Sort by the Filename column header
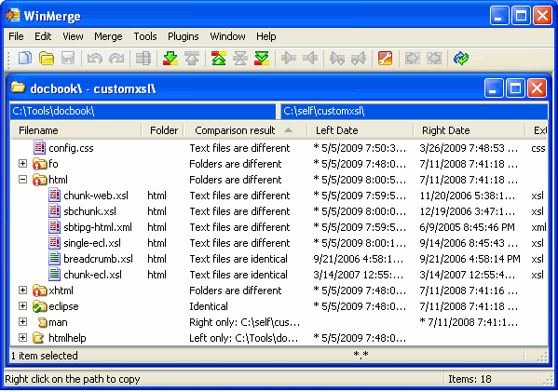 [x=75, y=130]
